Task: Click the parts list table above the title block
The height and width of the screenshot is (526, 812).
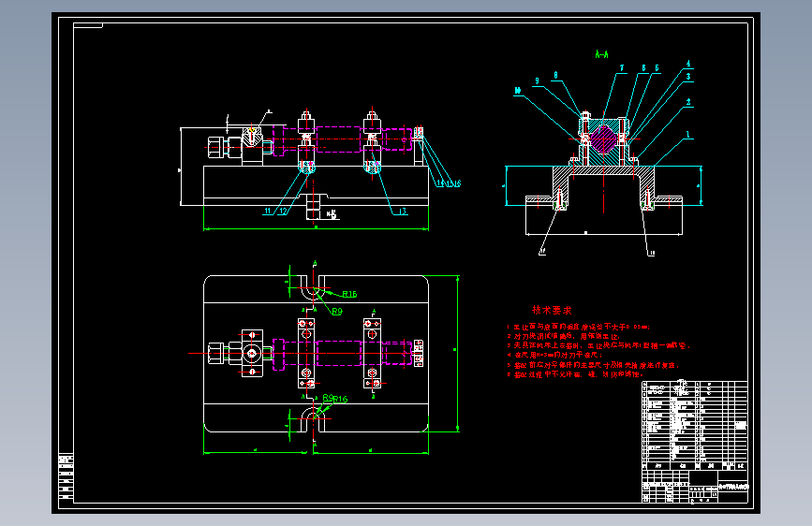Action: [x=694, y=425]
